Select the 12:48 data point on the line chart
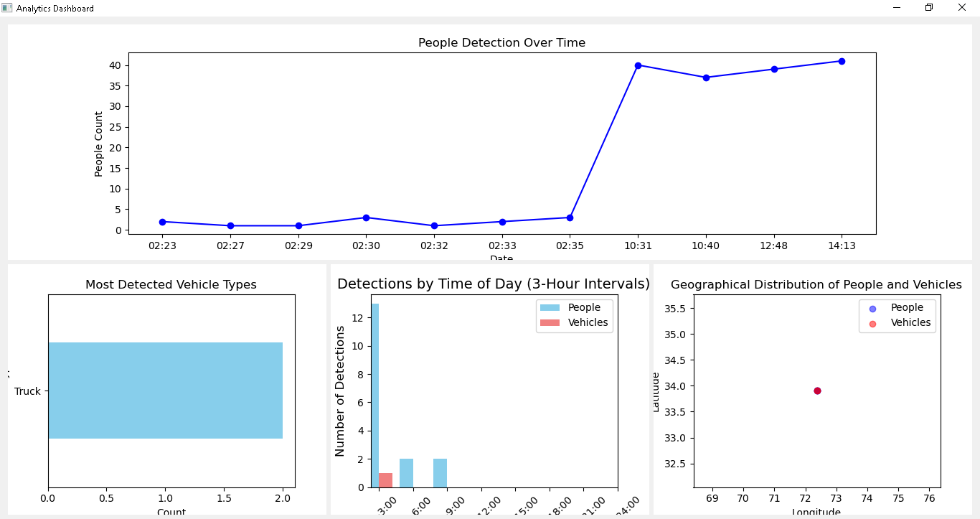The width and height of the screenshot is (980, 519). [774, 69]
